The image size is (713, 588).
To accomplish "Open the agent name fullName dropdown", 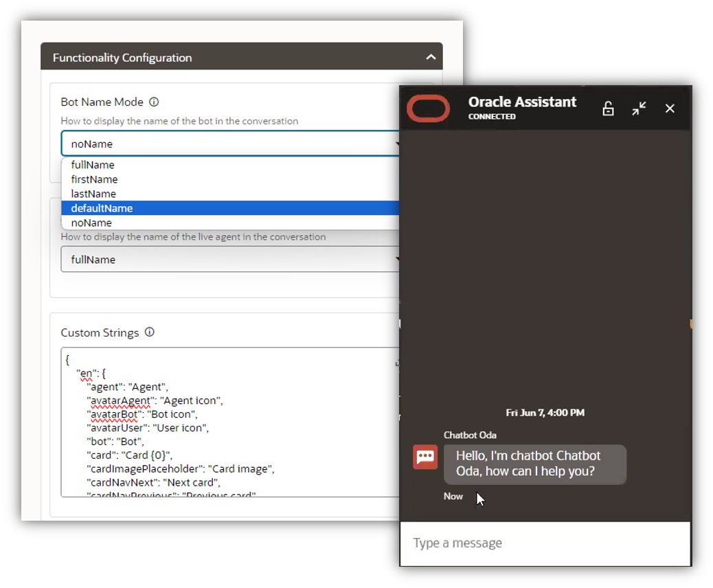I will [230, 260].
